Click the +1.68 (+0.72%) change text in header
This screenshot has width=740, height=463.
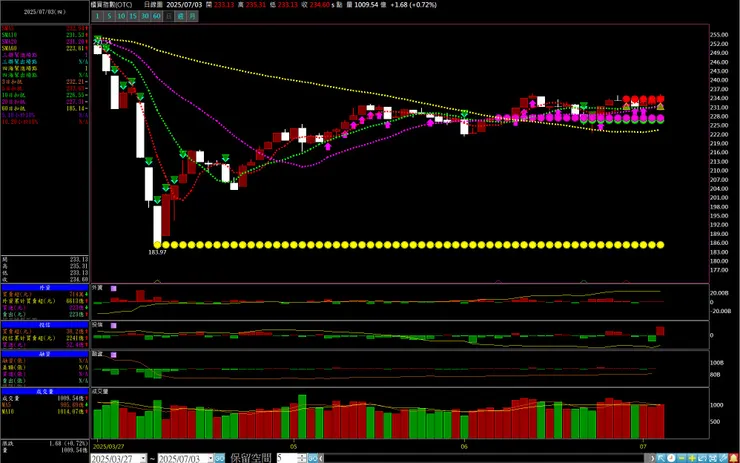click(413, 5)
